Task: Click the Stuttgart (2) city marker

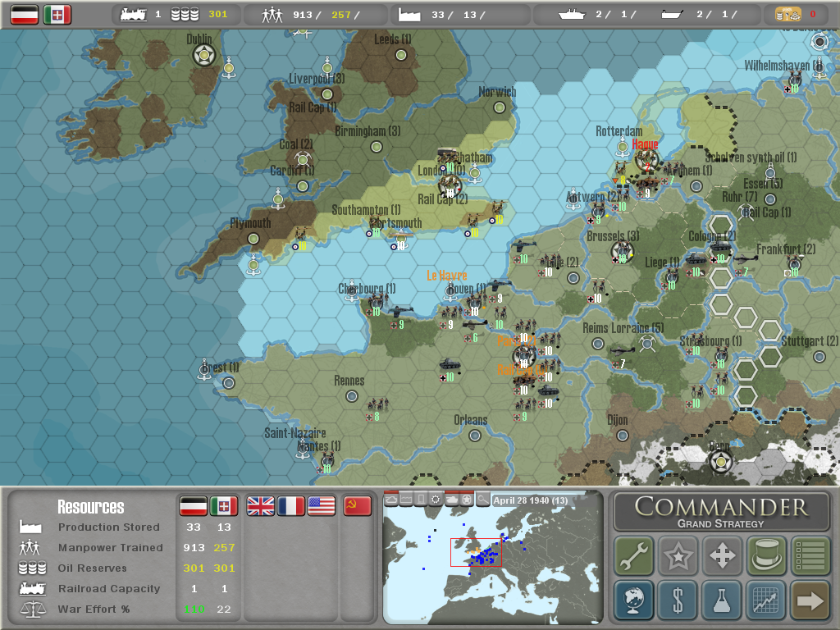Action: tap(819, 357)
